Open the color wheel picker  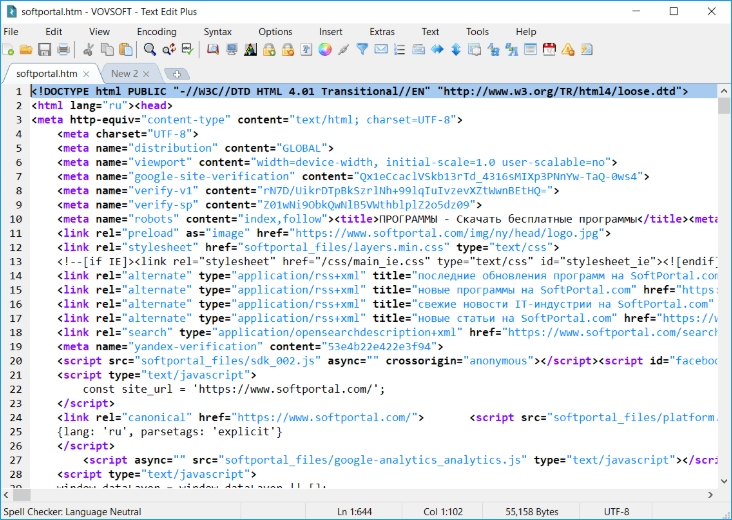pyautogui.click(x=325, y=49)
